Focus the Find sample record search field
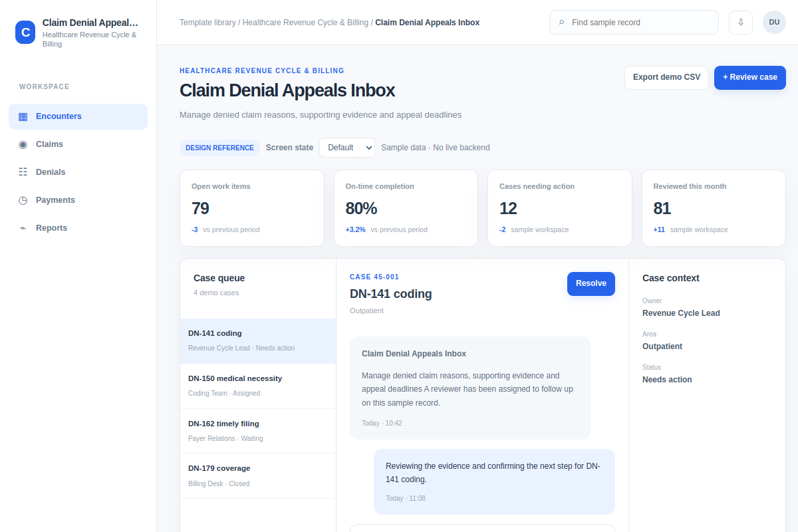This screenshot has height=532, width=798. (634, 22)
